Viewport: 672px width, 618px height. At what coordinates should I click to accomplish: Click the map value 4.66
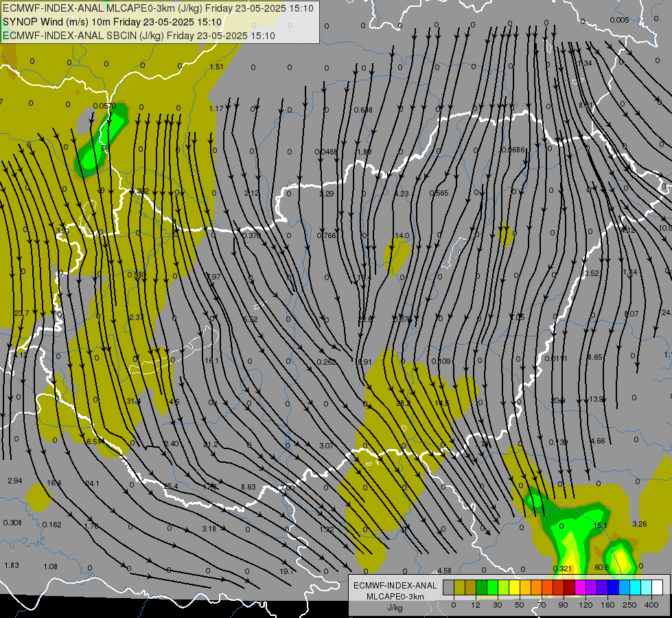tap(597, 441)
